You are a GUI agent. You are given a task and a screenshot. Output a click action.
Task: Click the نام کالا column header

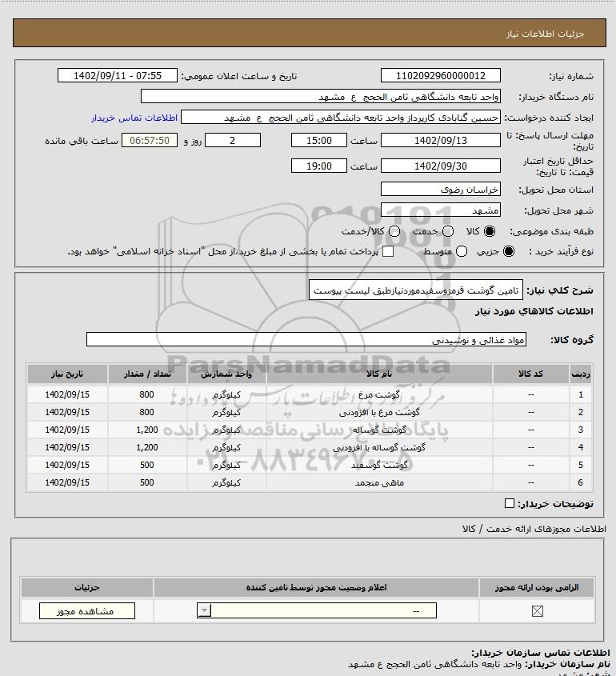[x=379, y=374]
